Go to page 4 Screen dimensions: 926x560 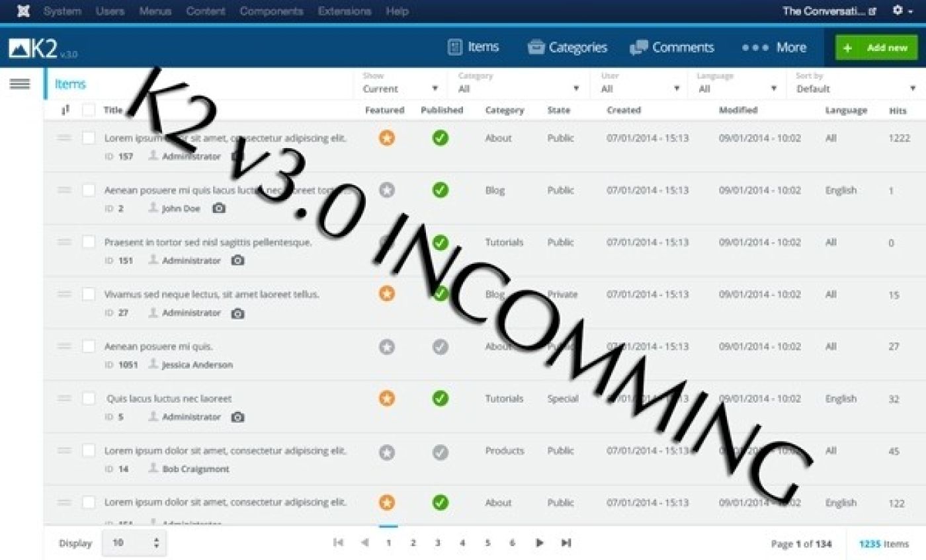tap(462, 543)
